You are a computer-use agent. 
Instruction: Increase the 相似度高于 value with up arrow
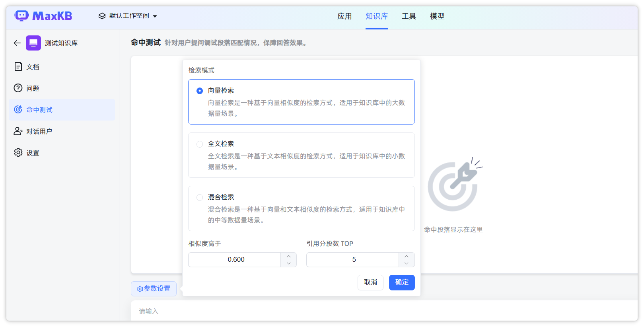289,256
